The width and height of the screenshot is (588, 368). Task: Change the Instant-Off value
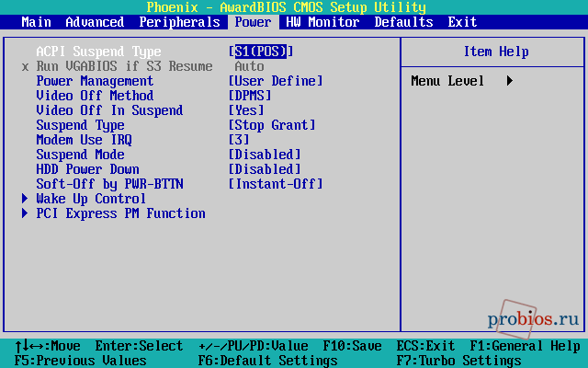[276, 184]
